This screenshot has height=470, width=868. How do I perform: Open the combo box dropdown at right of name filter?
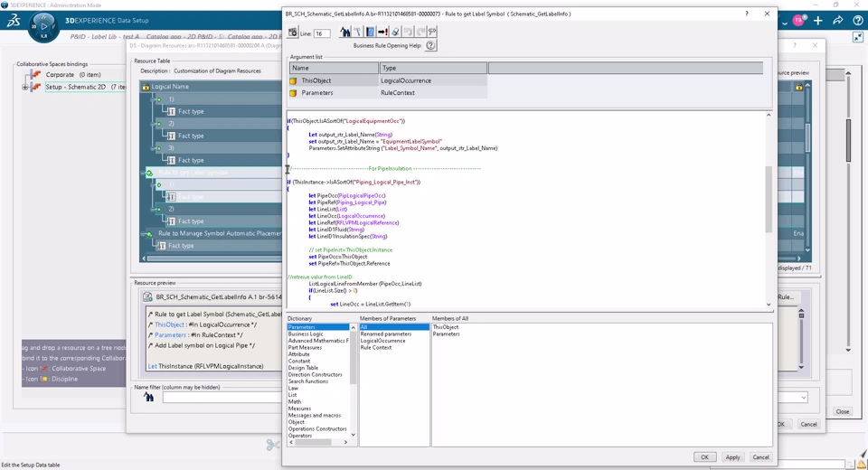pos(803,398)
